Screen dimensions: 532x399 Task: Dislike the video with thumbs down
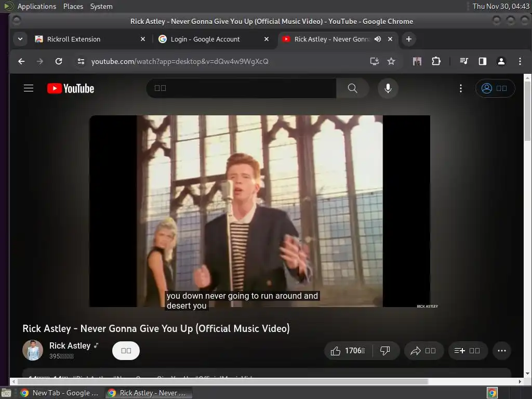(x=385, y=351)
